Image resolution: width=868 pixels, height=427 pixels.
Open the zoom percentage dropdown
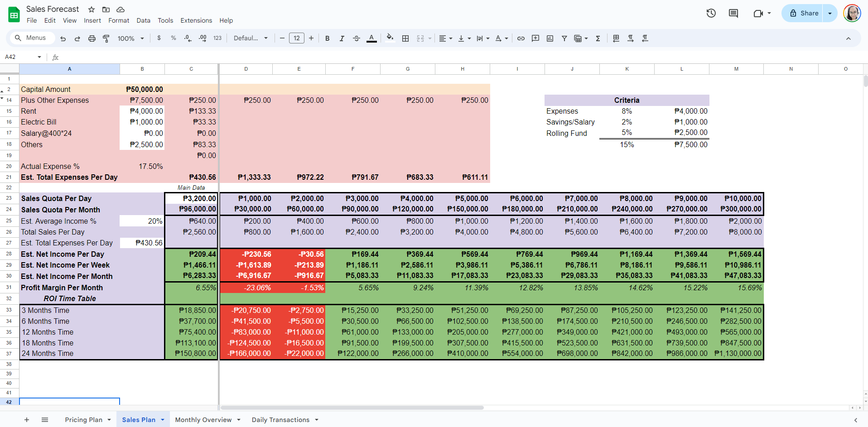point(130,38)
